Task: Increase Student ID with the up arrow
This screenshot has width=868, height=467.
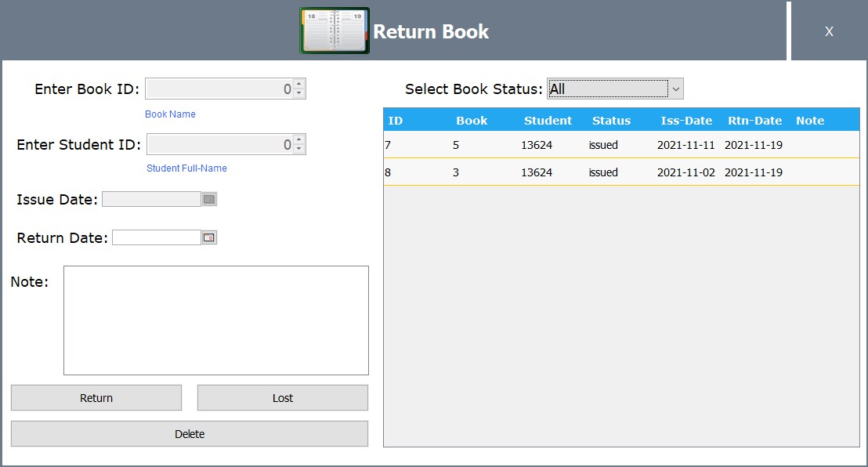Action: [x=299, y=139]
